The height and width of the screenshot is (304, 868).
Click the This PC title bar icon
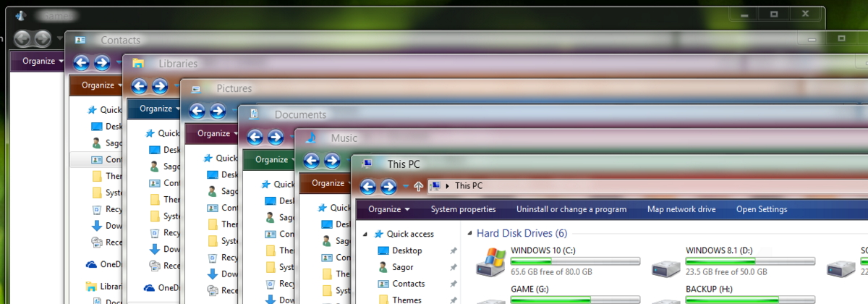367,164
